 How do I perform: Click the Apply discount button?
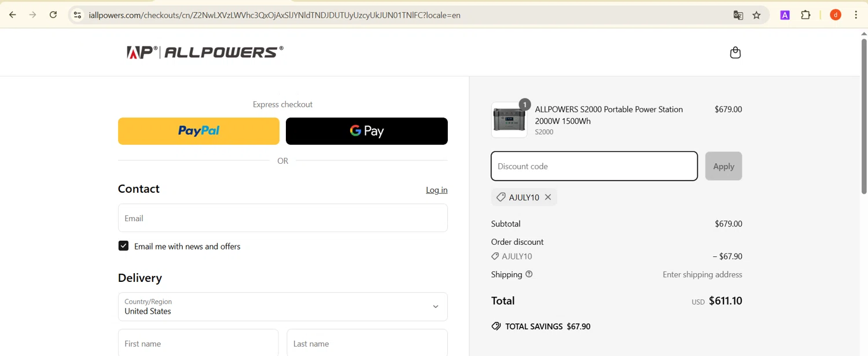click(x=723, y=166)
